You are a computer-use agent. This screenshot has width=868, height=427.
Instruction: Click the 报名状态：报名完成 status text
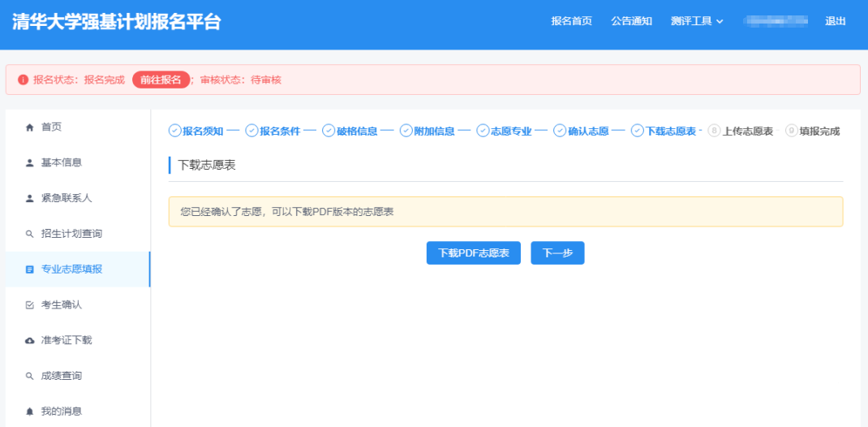(79, 80)
